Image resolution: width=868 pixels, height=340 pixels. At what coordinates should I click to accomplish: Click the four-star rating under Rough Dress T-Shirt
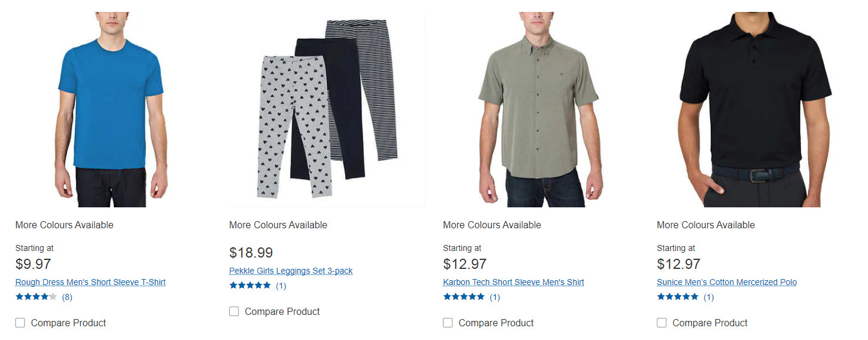coord(36,296)
